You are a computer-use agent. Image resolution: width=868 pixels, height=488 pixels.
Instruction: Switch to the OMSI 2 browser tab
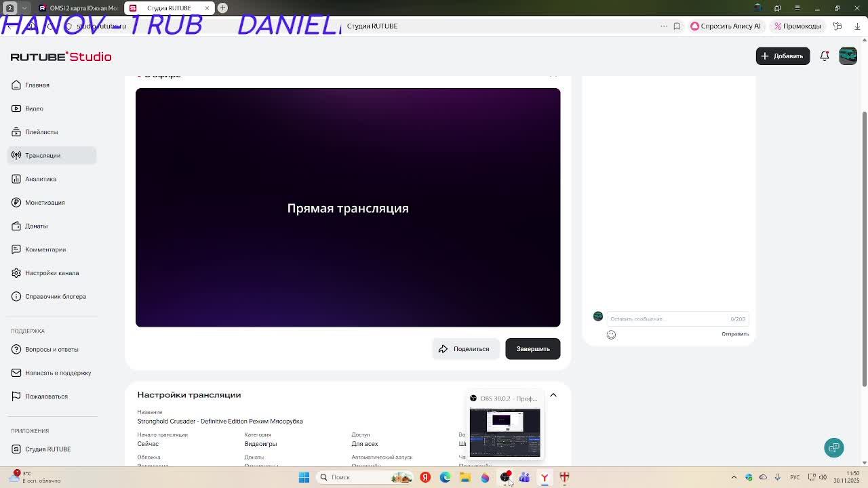click(77, 8)
